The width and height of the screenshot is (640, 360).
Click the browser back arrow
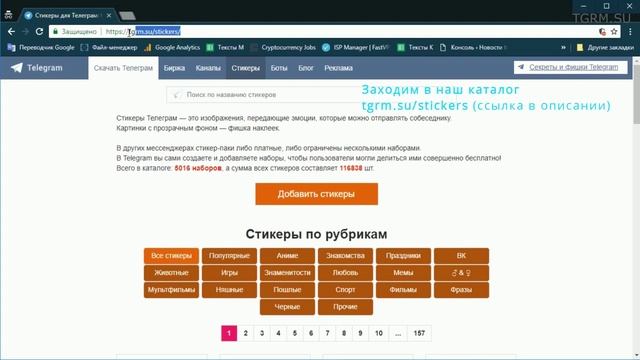pyautogui.click(x=11, y=31)
